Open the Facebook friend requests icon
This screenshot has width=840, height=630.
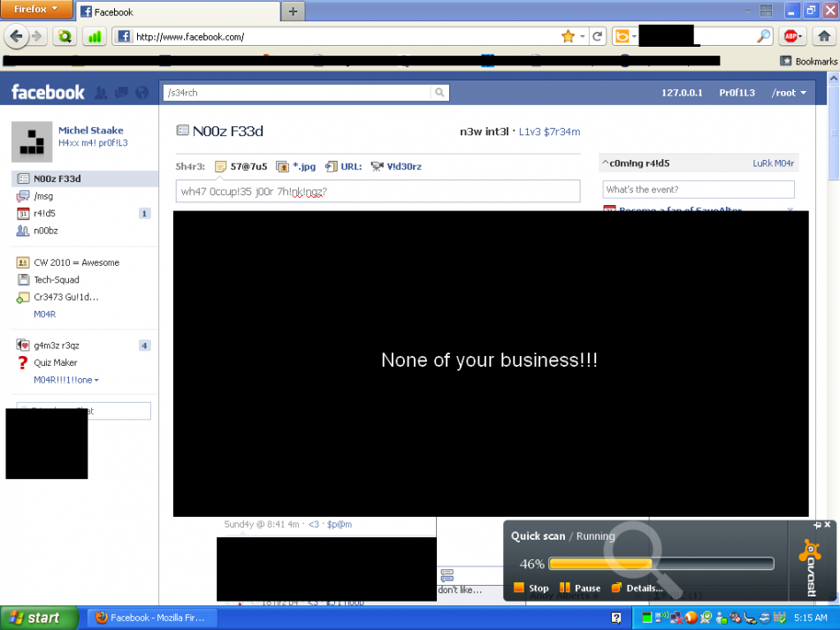coord(101,93)
